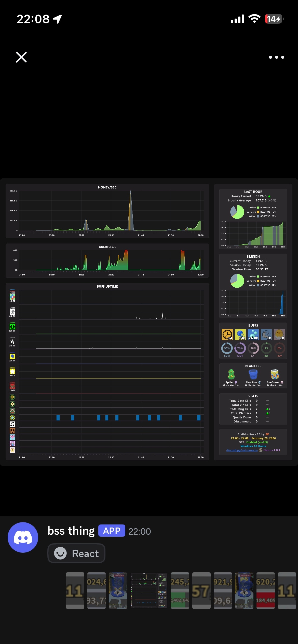Select the thumbnail with green 402,642 strip

click(180, 590)
